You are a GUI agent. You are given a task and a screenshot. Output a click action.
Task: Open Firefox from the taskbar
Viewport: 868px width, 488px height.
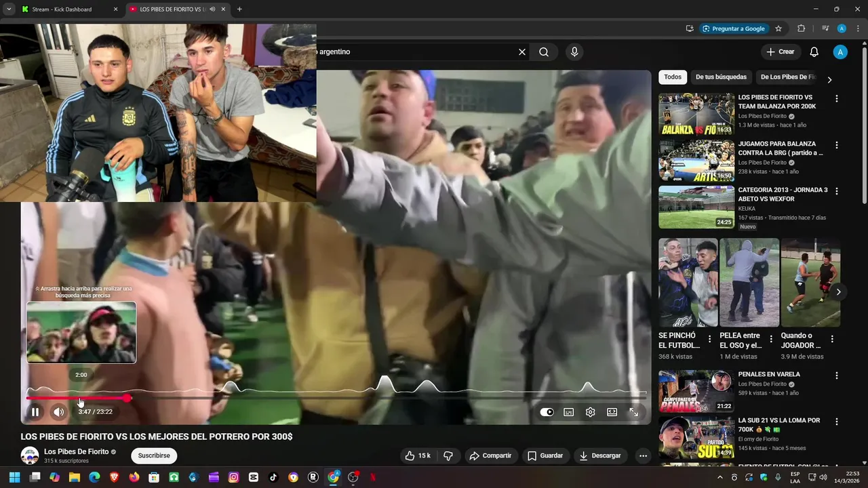[134, 477]
